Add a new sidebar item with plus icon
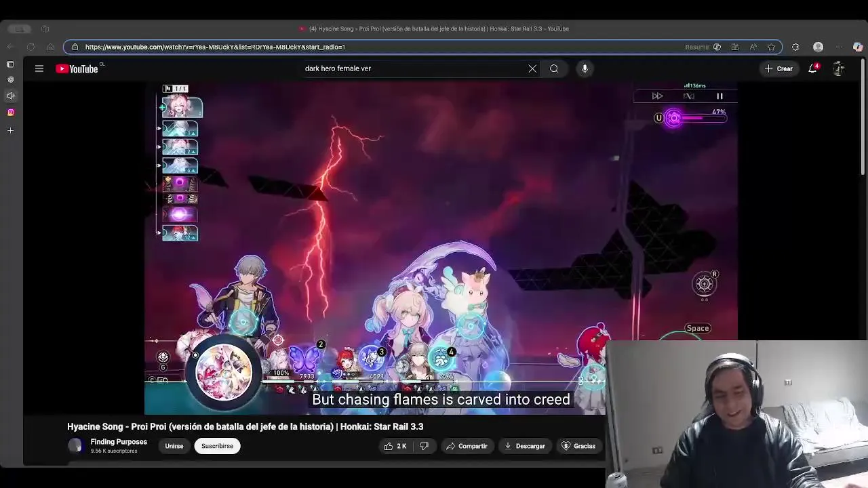 coord(10,130)
